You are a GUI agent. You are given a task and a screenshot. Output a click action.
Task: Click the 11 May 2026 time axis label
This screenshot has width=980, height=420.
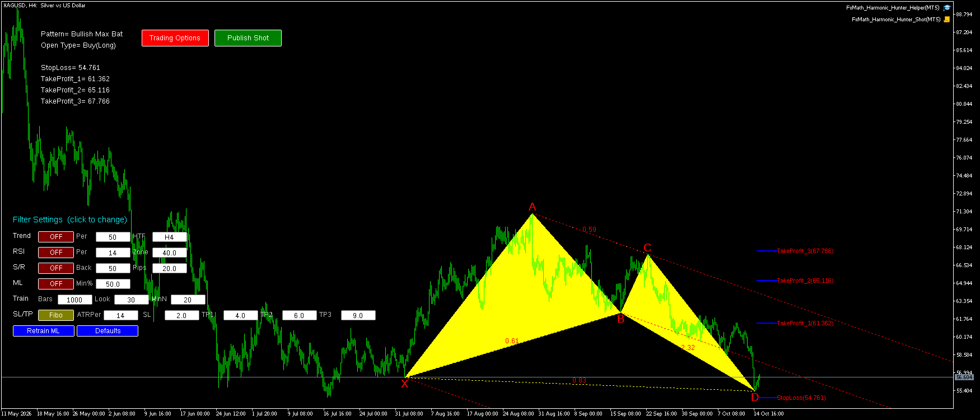[x=16, y=414]
